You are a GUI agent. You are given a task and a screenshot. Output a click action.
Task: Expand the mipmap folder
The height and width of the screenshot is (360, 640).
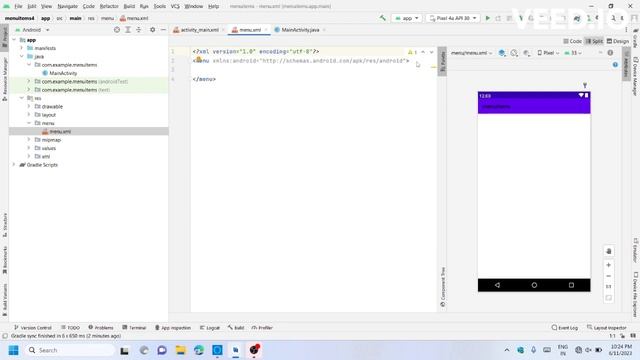tap(29, 140)
